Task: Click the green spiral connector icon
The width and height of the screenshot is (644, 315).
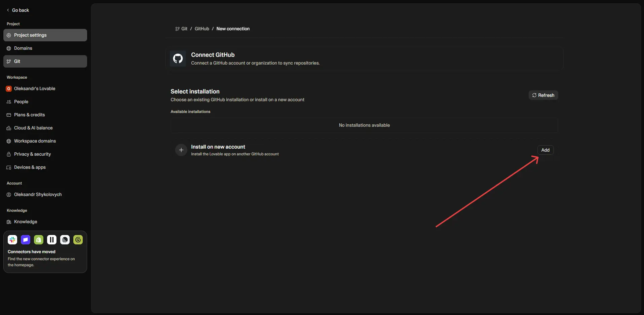Action: click(x=78, y=240)
